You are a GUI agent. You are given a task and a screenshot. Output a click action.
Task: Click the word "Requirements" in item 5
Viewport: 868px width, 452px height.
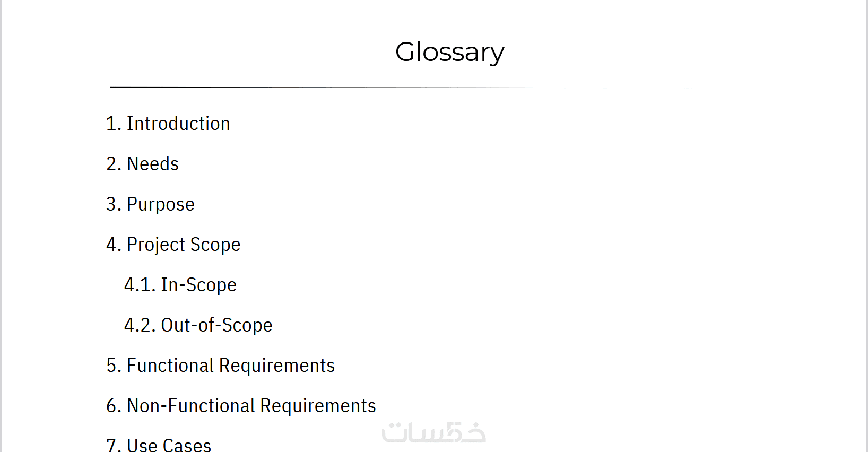tap(276, 366)
